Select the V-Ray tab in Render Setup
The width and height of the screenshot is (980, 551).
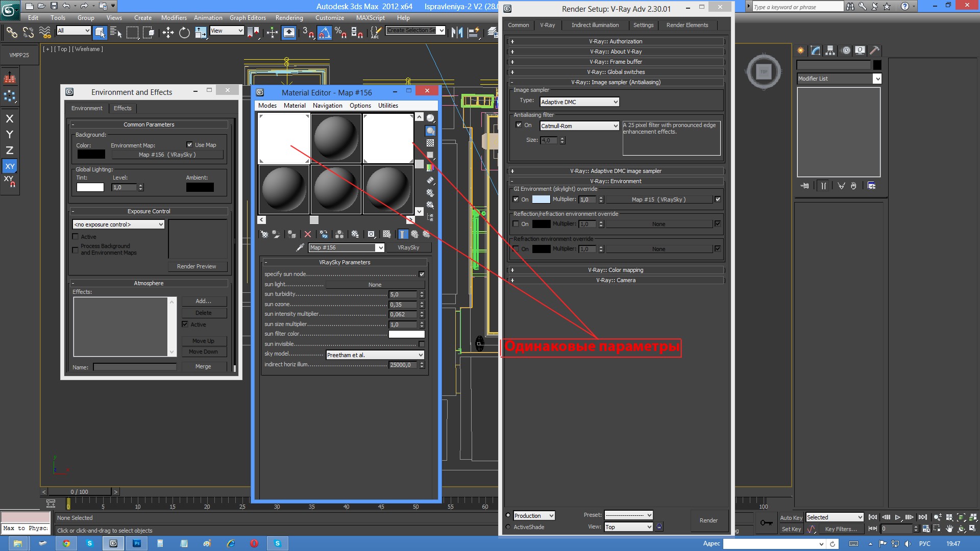click(547, 25)
